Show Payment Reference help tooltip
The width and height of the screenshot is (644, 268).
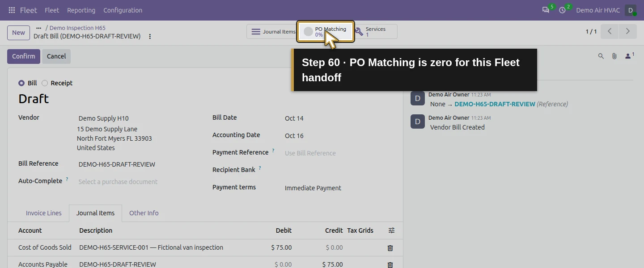(x=273, y=151)
